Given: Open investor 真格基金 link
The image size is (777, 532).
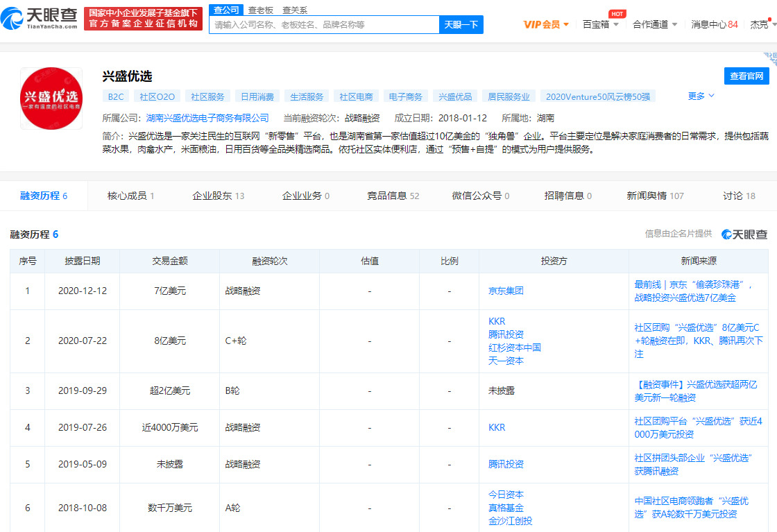Looking at the screenshot, I should pos(506,508).
